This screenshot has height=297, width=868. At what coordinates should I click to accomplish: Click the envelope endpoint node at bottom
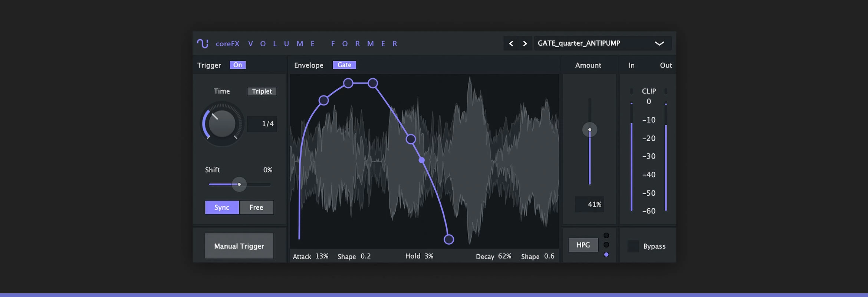point(449,239)
